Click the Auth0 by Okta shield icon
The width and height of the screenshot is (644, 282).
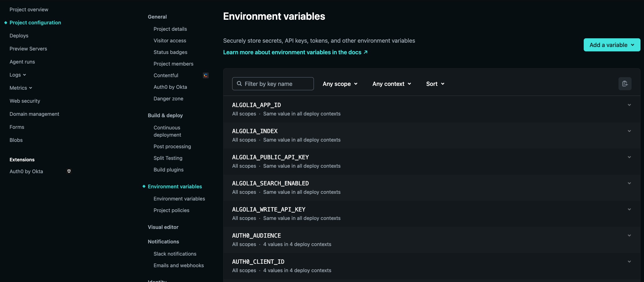click(x=69, y=171)
